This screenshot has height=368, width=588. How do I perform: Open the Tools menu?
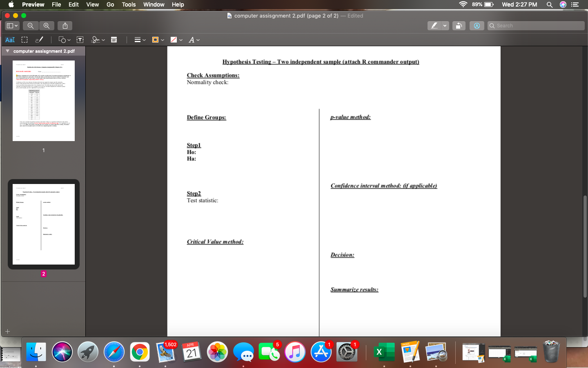(128, 4)
